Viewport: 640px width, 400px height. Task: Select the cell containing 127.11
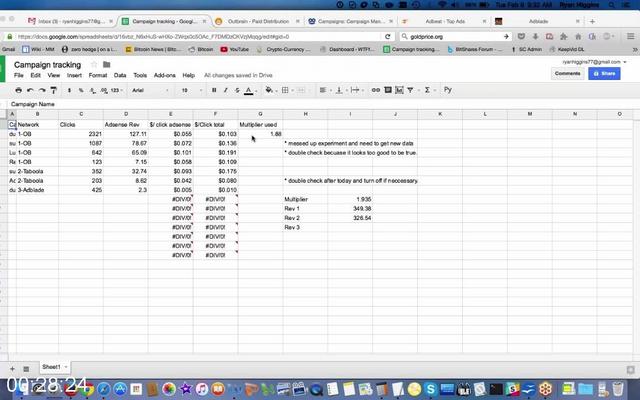coord(126,134)
